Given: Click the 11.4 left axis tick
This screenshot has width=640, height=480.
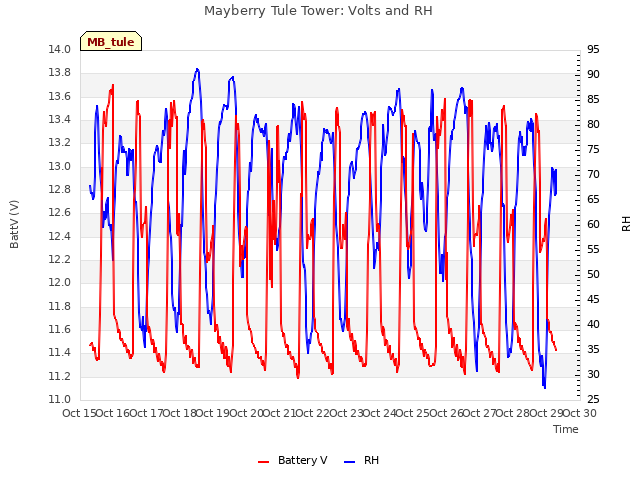Looking at the screenshot, I should tap(60, 353).
